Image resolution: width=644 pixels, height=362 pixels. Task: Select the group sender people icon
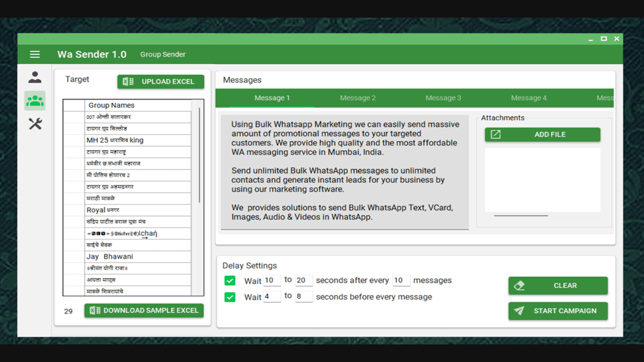point(35,101)
